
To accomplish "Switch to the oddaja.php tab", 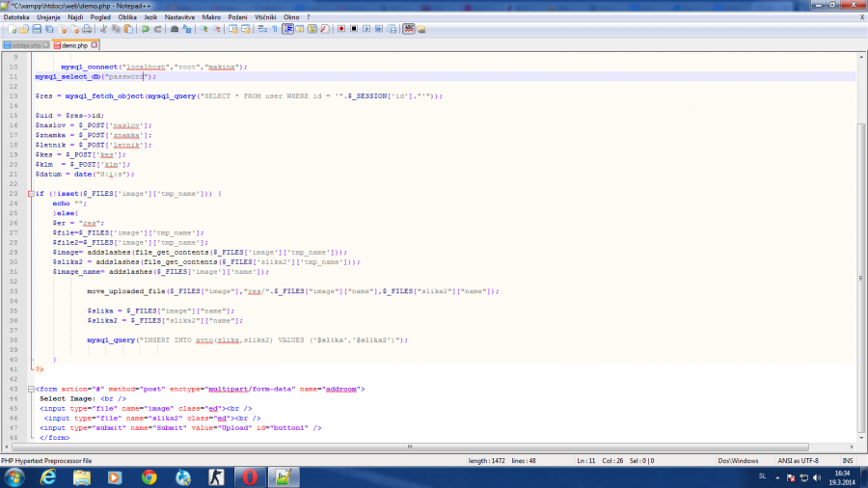I will tap(26, 44).
